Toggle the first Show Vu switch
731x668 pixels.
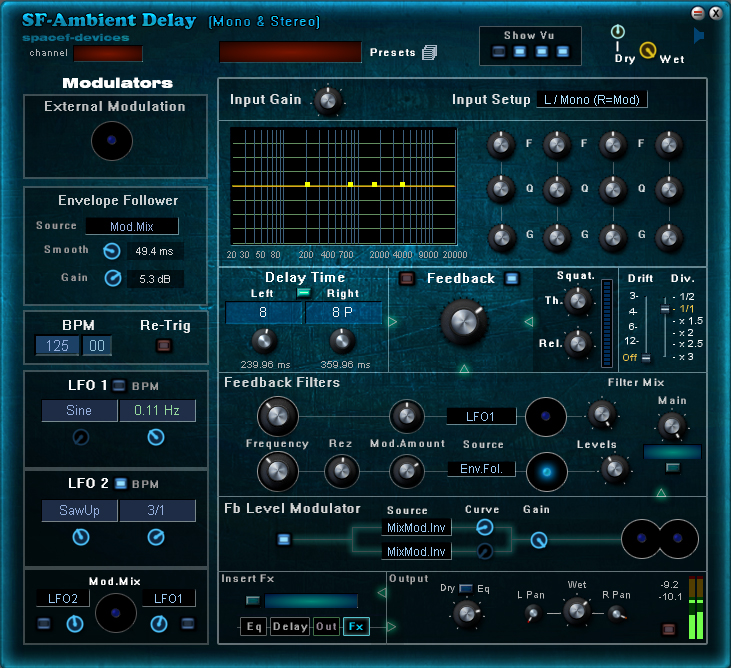coord(498,51)
